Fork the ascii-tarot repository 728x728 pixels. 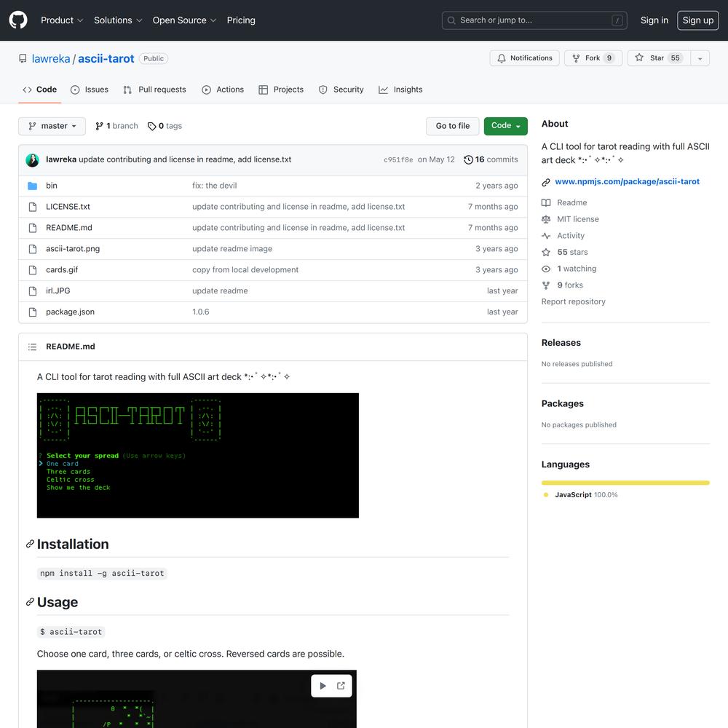click(593, 58)
